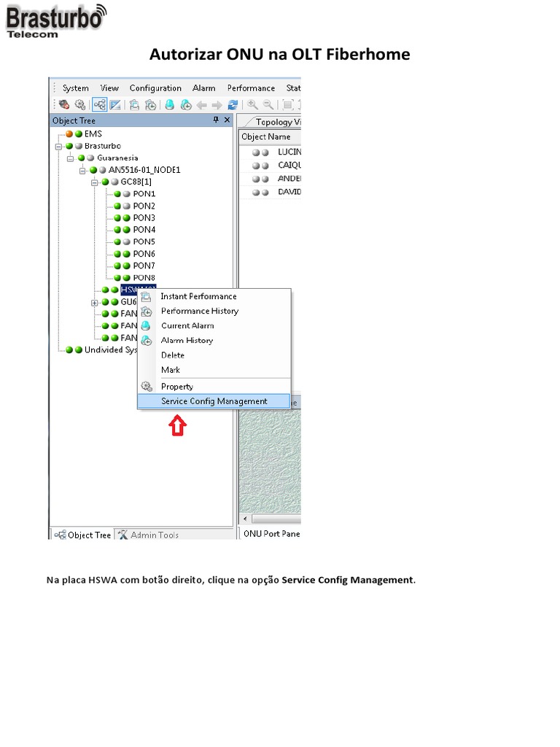Click the blue refresh toolbar icon
This screenshot has width=560, height=747.
click(233, 104)
